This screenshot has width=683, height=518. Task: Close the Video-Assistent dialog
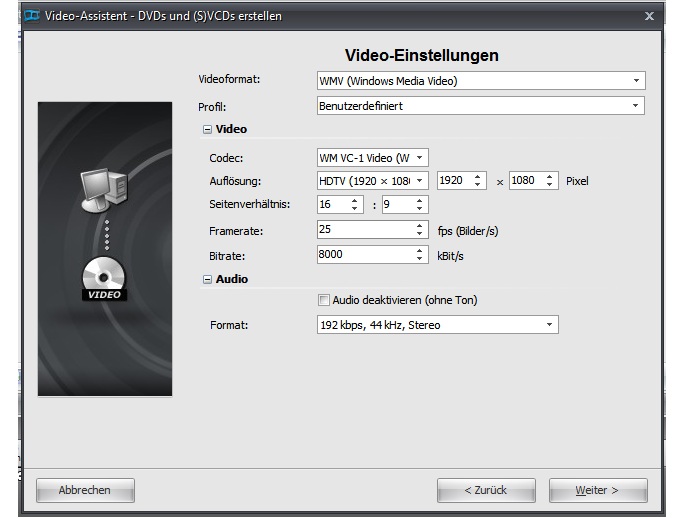(x=649, y=16)
